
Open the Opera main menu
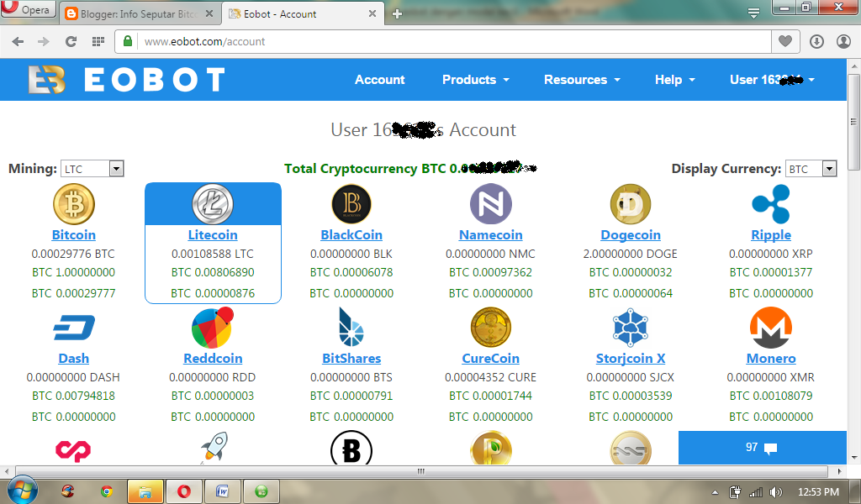tap(28, 9)
